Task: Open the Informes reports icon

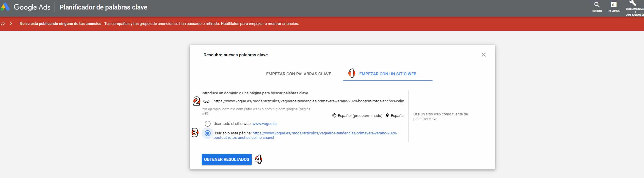Action: click(x=613, y=7)
